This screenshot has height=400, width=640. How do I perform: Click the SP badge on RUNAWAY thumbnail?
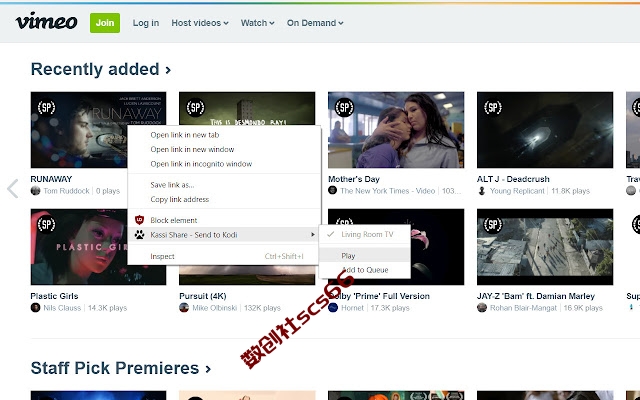click(x=46, y=108)
